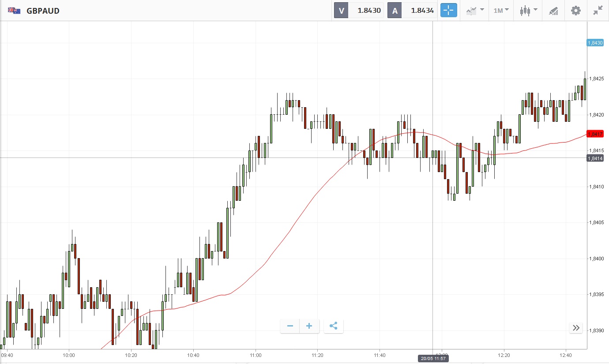The image size is (609, 364).
Task: Zoom in the chart with plus
Action: pos(309,326)
